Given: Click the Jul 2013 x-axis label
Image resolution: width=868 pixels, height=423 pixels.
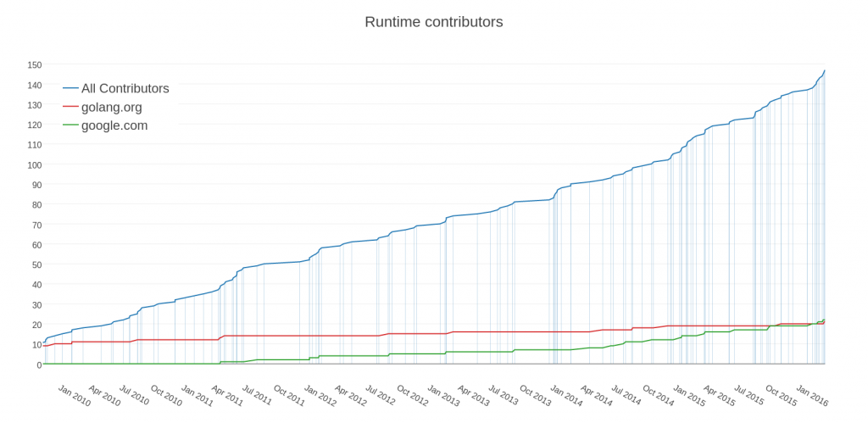Looking at the screenshot, I should point(504,396).
